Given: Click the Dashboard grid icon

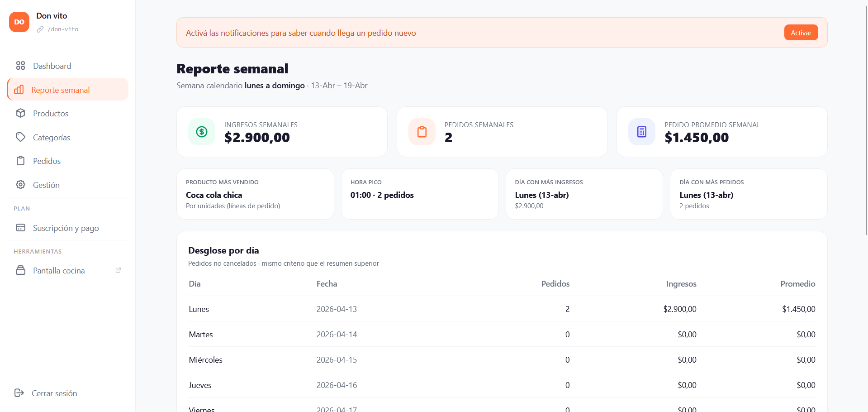Looking at the screenshot, I should (x=20, y=66).
